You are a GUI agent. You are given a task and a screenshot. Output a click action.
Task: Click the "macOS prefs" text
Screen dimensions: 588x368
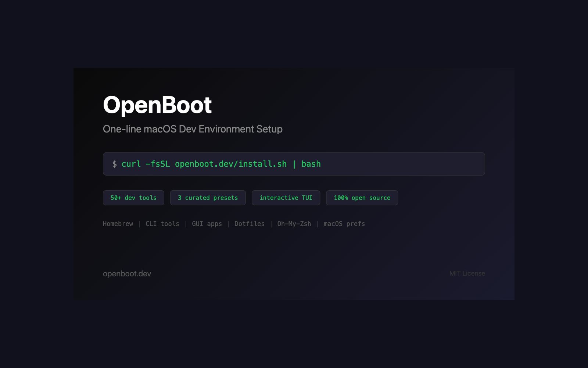pyautogui.click(x=344, y=224)
